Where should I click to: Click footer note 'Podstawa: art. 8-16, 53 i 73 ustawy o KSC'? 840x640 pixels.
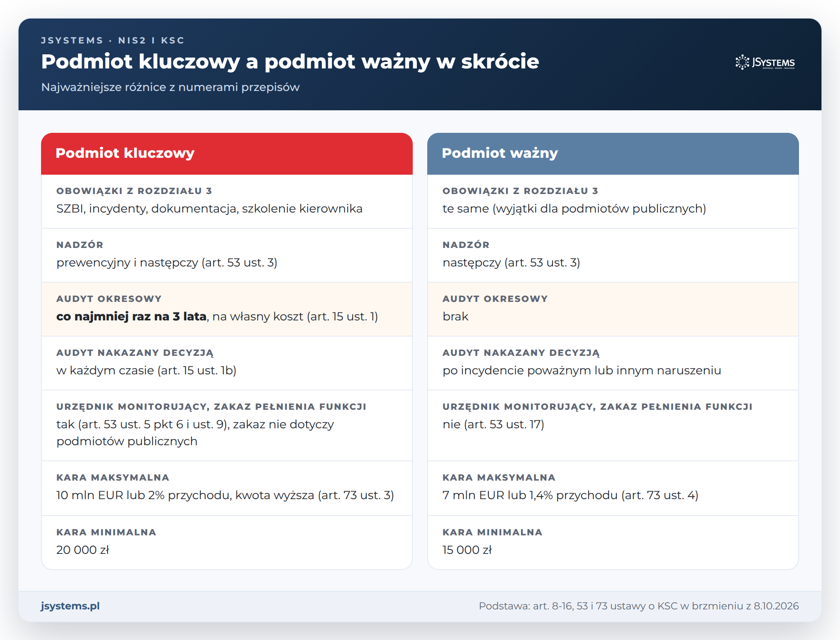click(x=578, y=606)
